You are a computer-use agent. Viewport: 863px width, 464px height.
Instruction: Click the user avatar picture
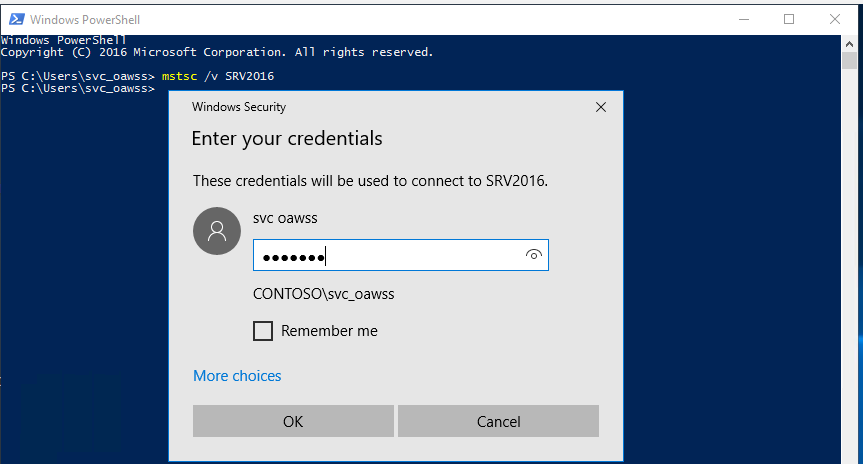click(x=216, y=232)
